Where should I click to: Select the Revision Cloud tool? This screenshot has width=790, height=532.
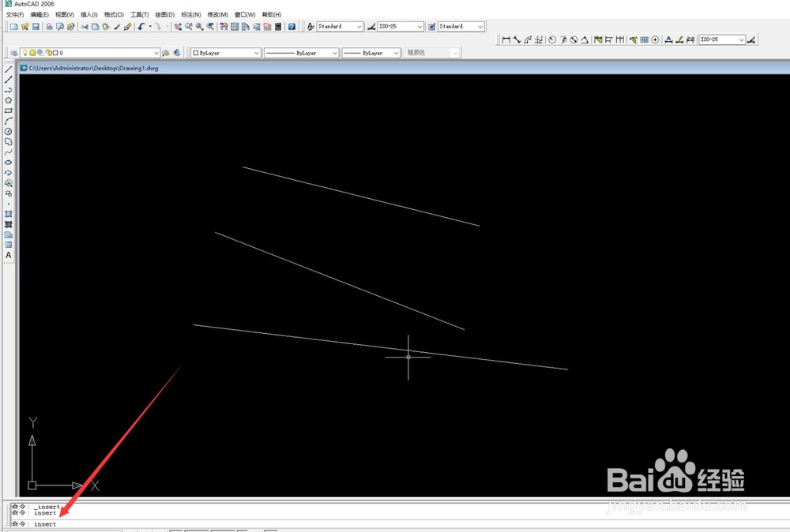coord(8,141)
